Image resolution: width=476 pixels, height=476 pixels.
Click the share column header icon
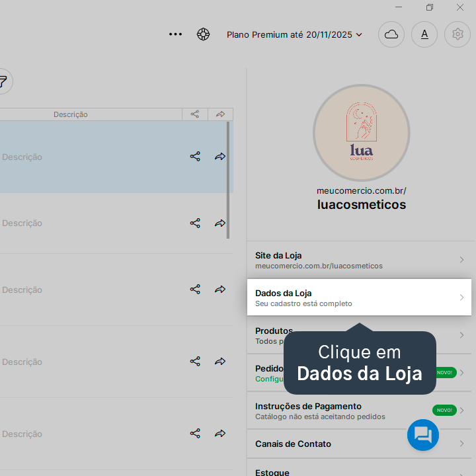pos(195,114)
